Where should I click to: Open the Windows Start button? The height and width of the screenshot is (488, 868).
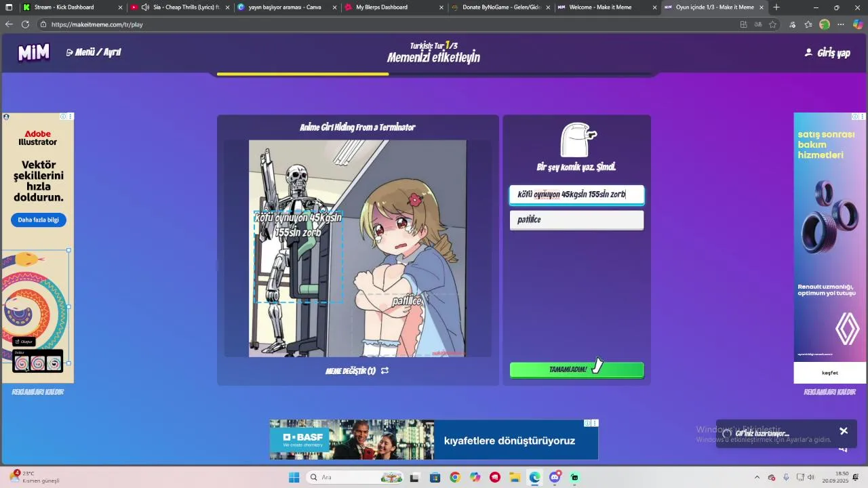tap(294, 477)
